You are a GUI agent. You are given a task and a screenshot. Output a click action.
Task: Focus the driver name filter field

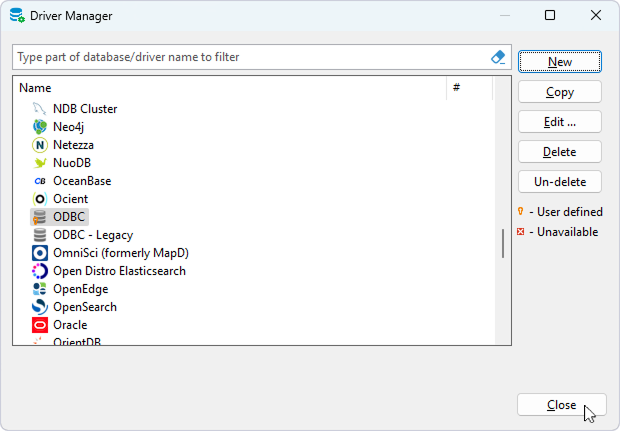click(250, 57)
